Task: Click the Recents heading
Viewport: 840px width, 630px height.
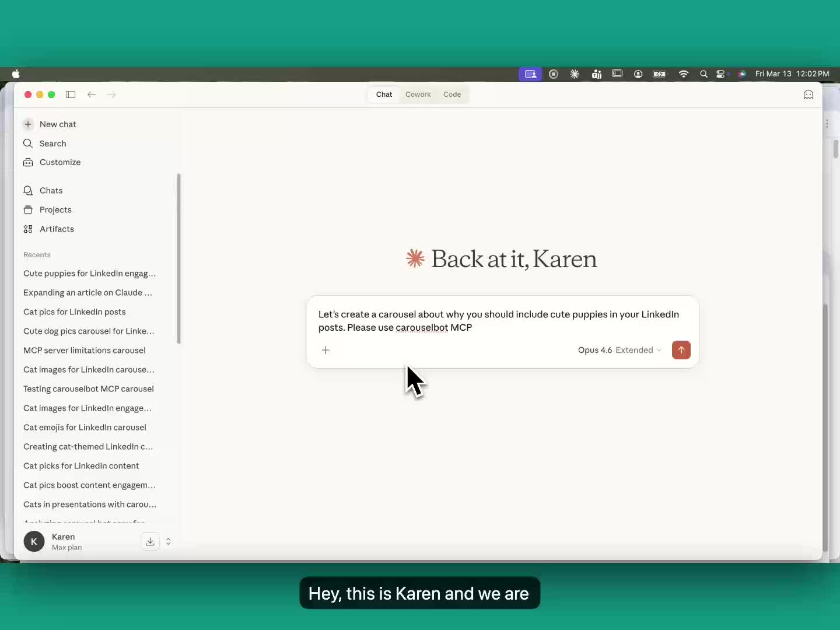Action: 37,255
